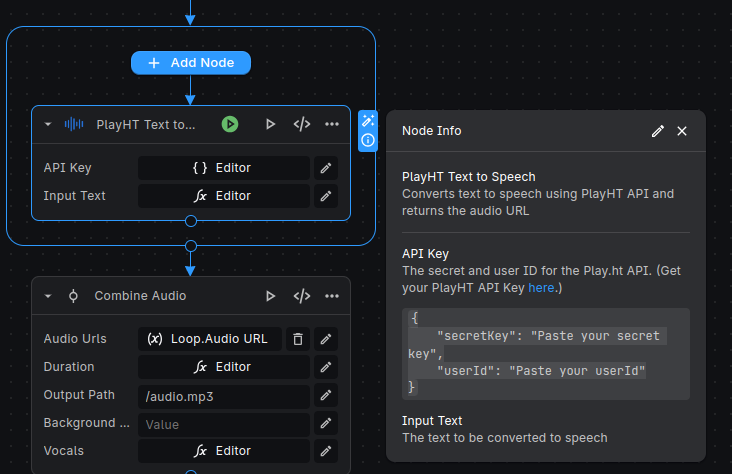Click the Add Node button
The image size is (732, 474).
[190, 63]
